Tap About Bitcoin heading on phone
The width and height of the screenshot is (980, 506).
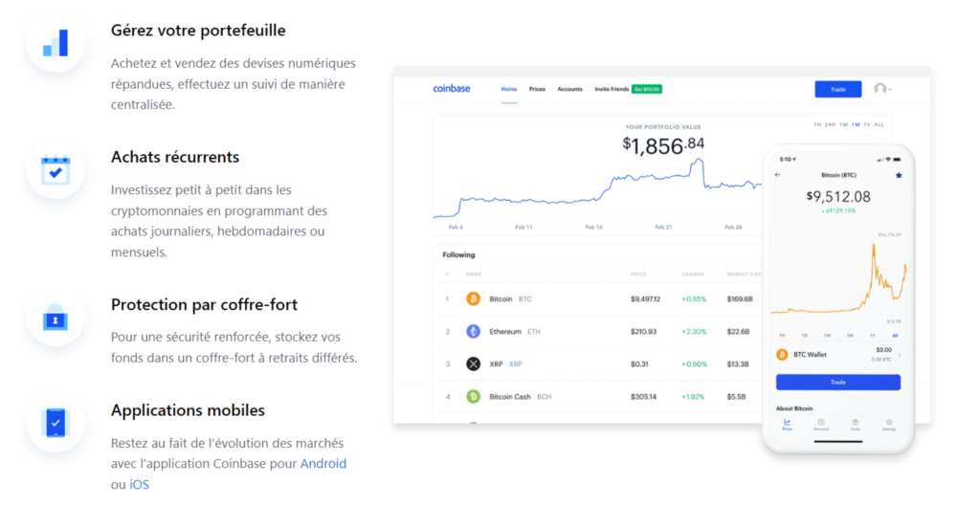point(794,408)
